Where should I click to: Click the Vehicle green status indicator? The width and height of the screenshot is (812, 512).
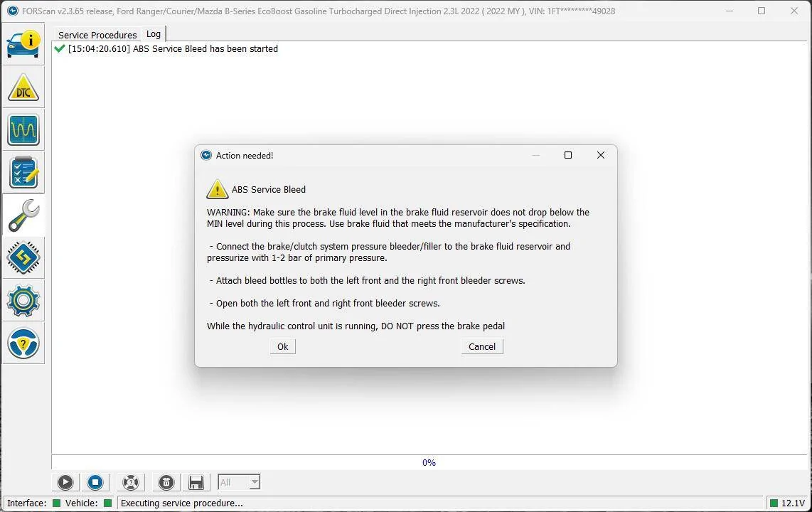[x=107, y=503]
